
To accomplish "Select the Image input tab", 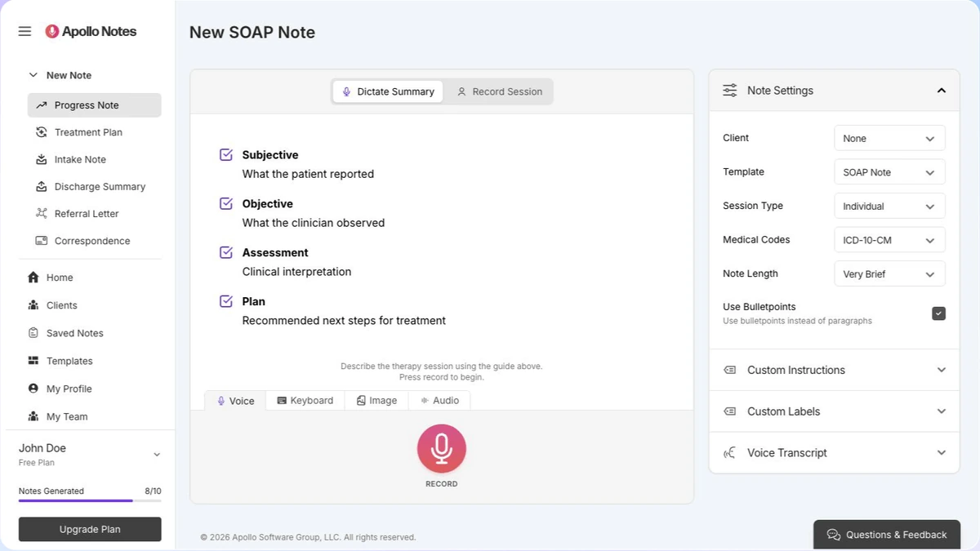I will coord(377,401).
